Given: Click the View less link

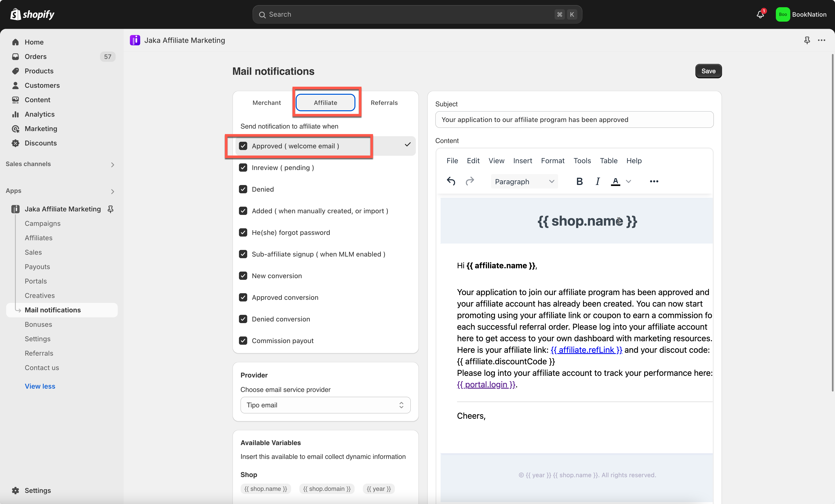Looking at the screenshot, I should [x=40, y=386].
